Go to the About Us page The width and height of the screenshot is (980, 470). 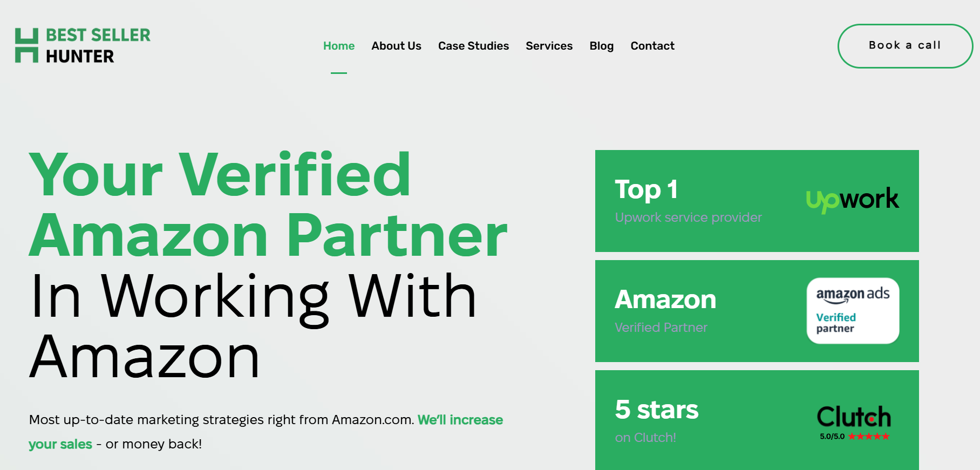point(396,46)
